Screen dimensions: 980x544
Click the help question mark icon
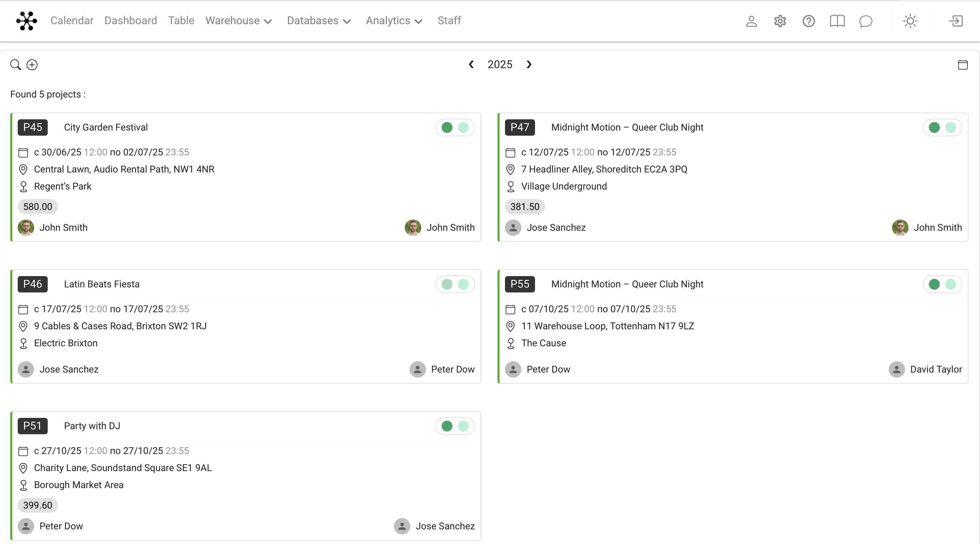pyautogui.click(x=808, y=21)
